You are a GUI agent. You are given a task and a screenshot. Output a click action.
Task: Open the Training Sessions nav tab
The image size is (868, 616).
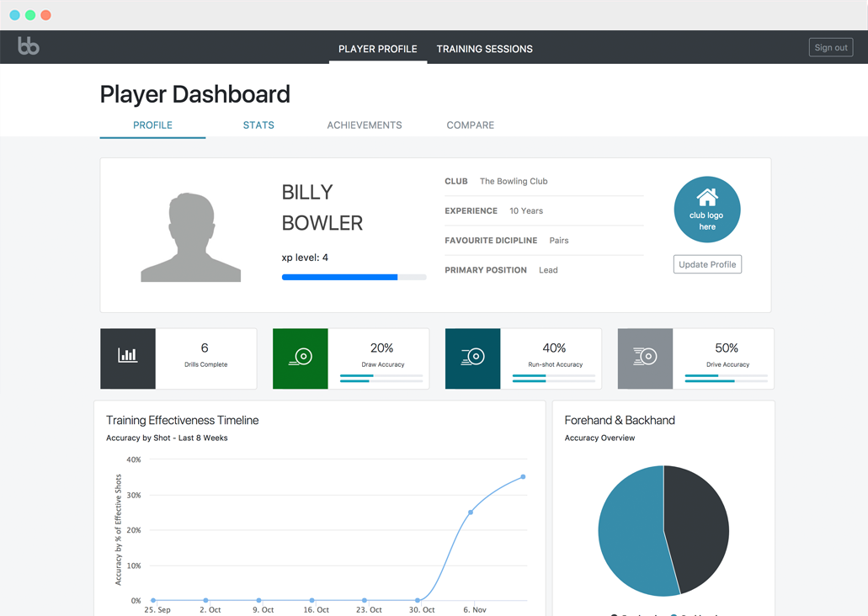(484, 49)
